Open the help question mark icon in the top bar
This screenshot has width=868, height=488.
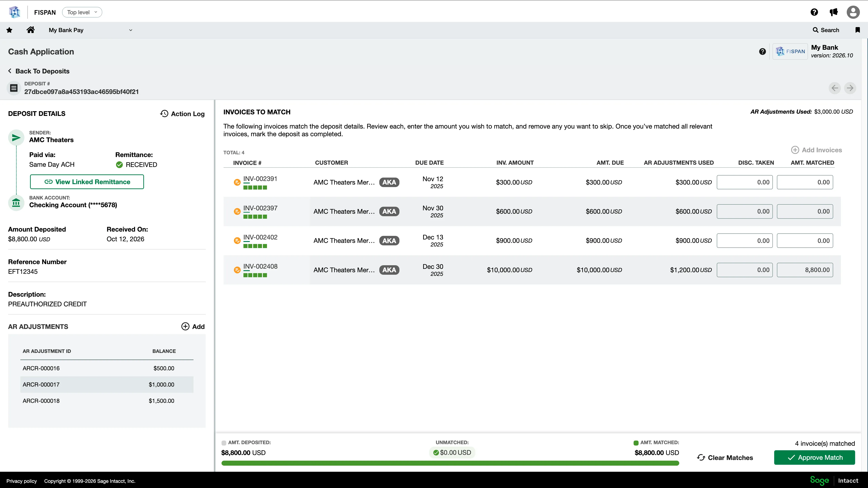tap(814, 12)
